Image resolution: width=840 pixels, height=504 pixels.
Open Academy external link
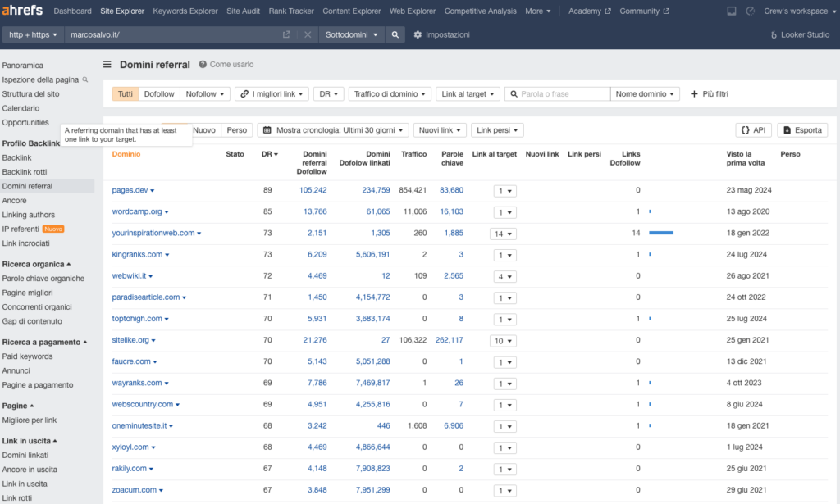(x=589, y=11)
